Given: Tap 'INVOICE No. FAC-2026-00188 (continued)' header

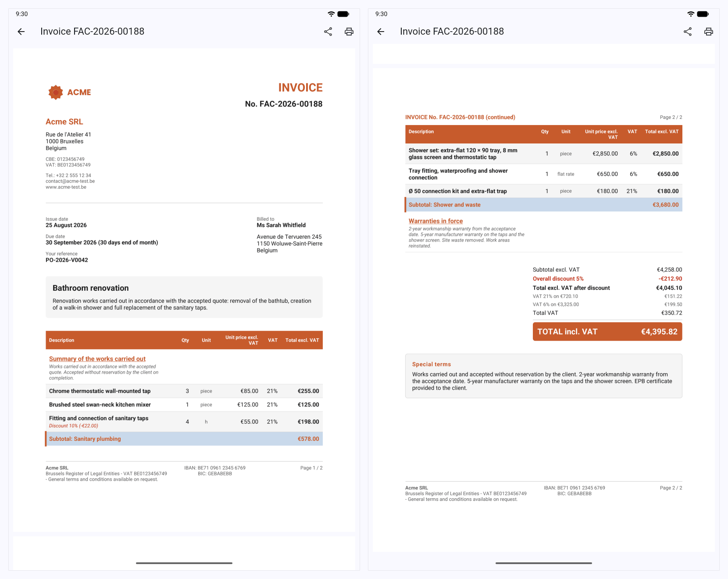Looking at the screenshot, I should point(460,118).
